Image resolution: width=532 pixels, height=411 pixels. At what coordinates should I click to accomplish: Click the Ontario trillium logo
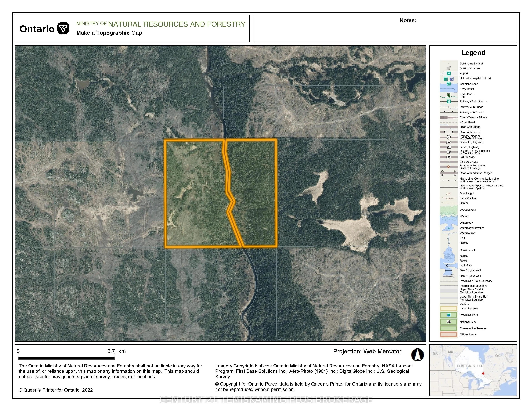[63, 29]
